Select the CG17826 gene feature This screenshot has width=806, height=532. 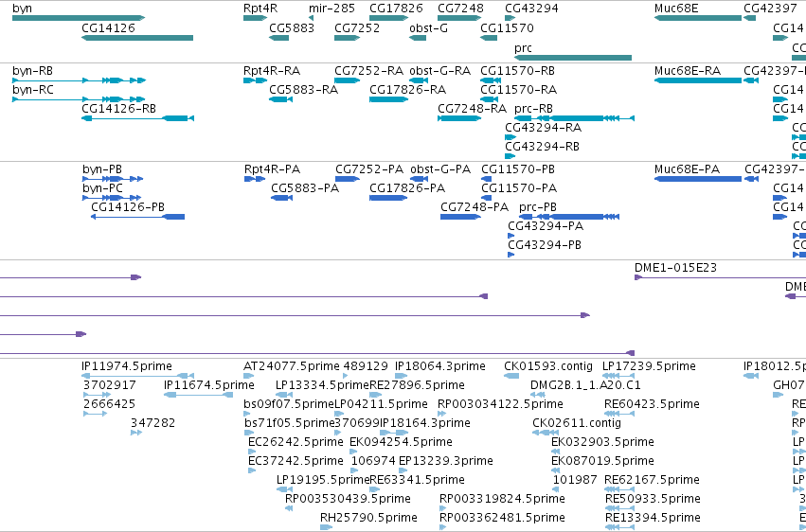point(388,18)
